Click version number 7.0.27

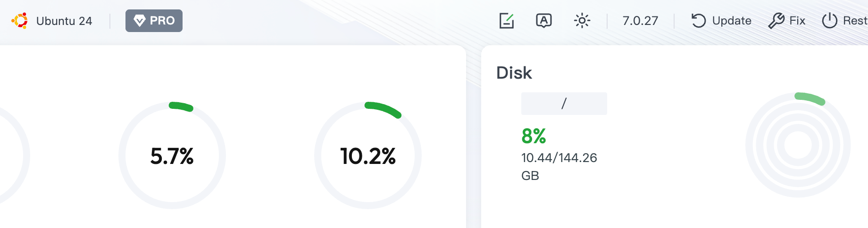point(640,21)
